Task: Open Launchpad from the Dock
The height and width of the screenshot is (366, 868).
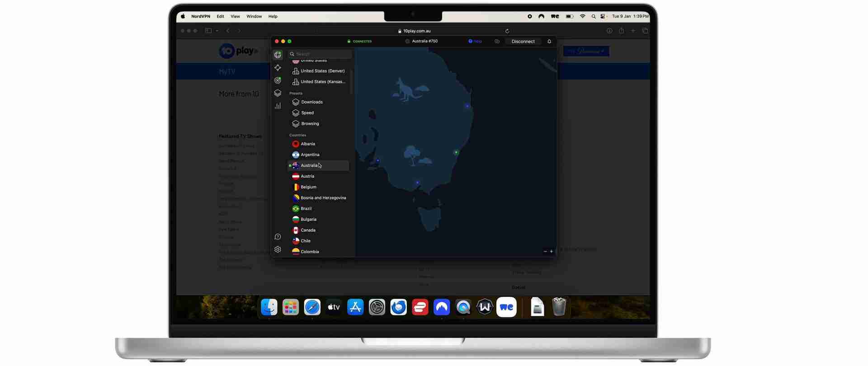Action: [291, 307]
